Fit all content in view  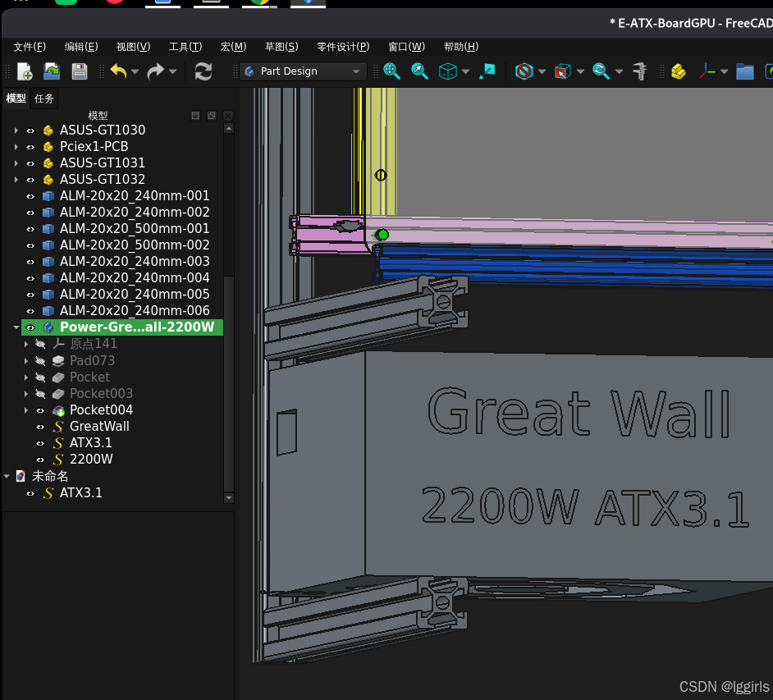pyautogui.click(x=392, y=71)
